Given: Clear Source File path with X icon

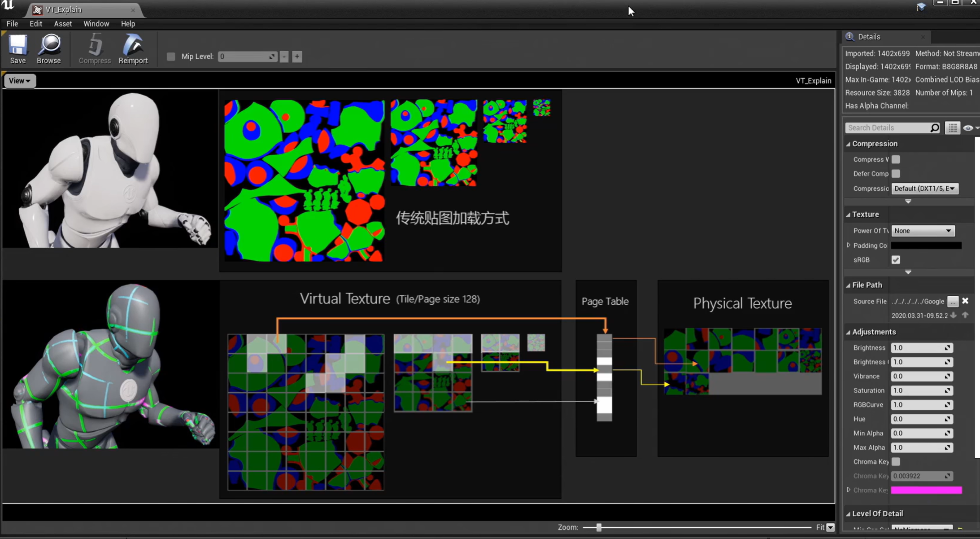Looking at the screenshot, I should [x=965, y=301].
